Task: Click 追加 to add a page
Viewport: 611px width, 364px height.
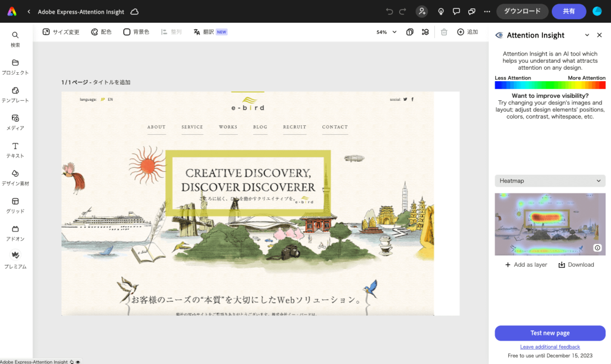Action: coord(468,32)
